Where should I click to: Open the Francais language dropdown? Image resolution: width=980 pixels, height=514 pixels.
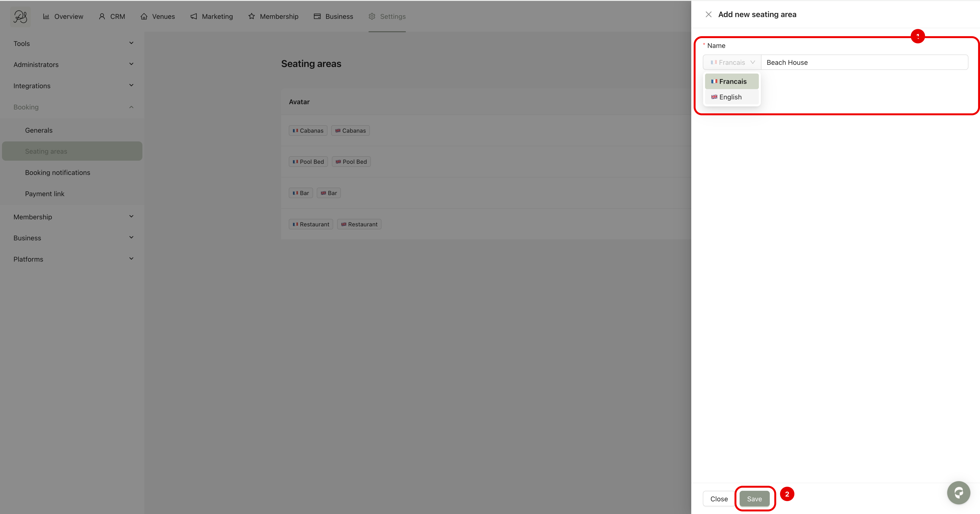tap(732, 62)
